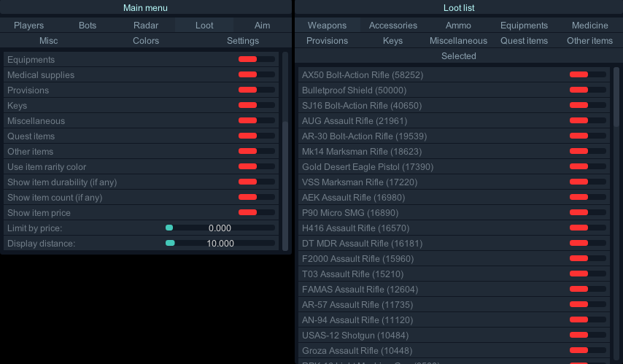Toggle AN-94 Assault Rifle switch
Viewport: 623px width, 364px height.
pos(588,320)
